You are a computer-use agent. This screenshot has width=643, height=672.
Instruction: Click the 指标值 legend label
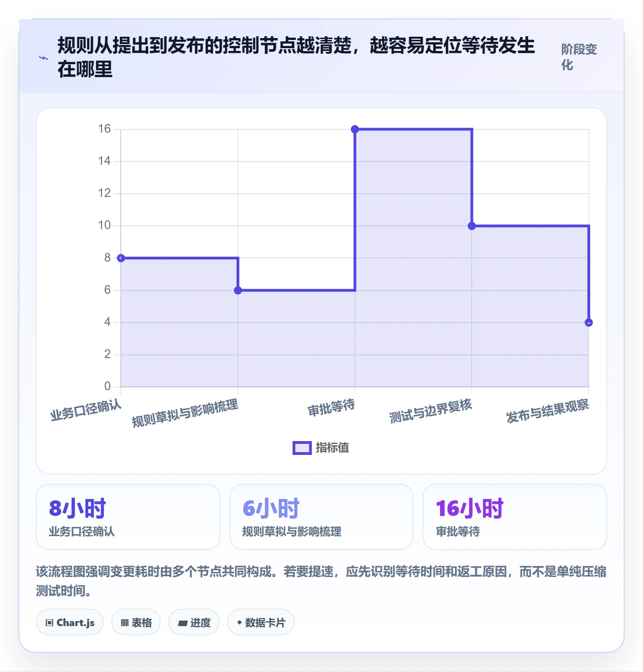coord(333,448)
